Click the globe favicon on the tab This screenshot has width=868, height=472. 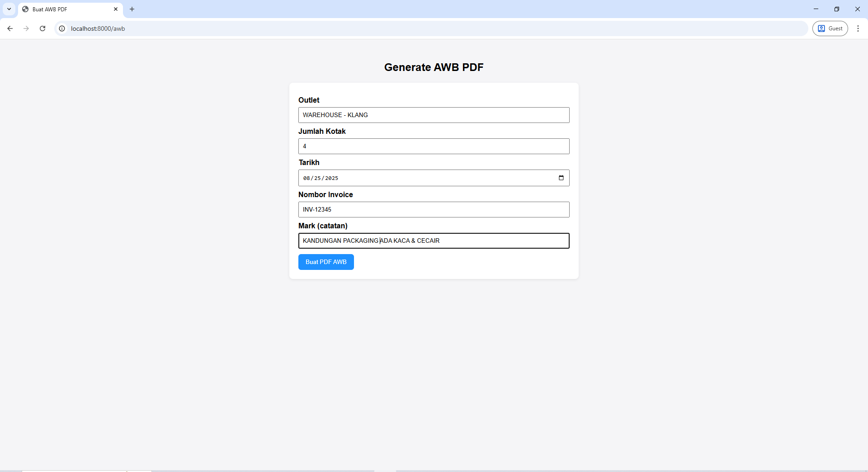[x=25, y=9]
